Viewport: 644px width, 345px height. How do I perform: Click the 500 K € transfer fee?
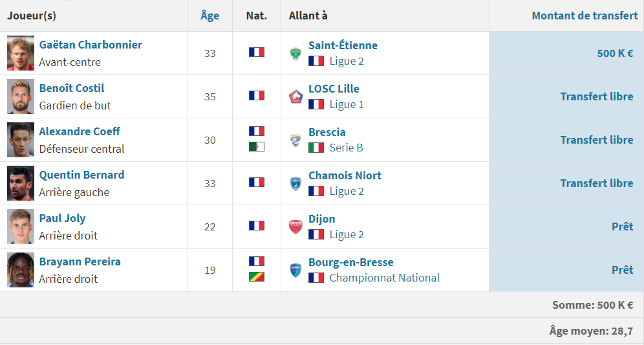coord(616,53)
